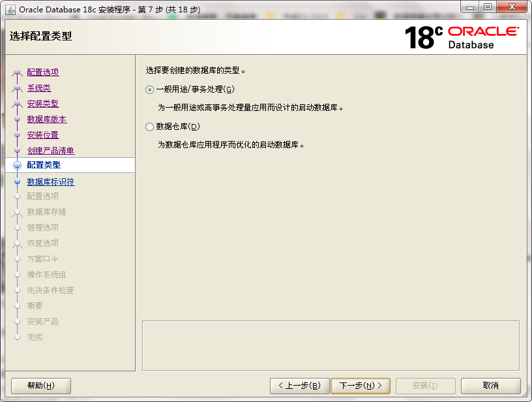Select 一般用途/事务处理 radio option
Screen dimensions: 532x402
tap(150, 89)
